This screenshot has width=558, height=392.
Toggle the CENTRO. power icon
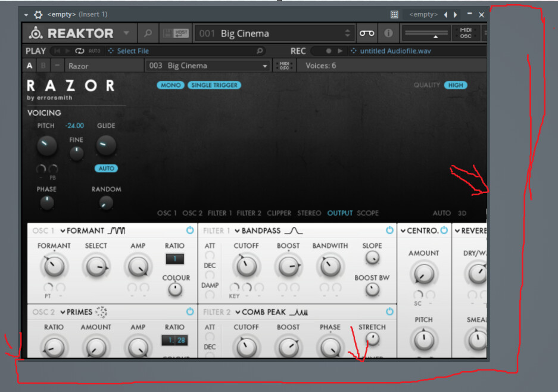tap(444, 231)
